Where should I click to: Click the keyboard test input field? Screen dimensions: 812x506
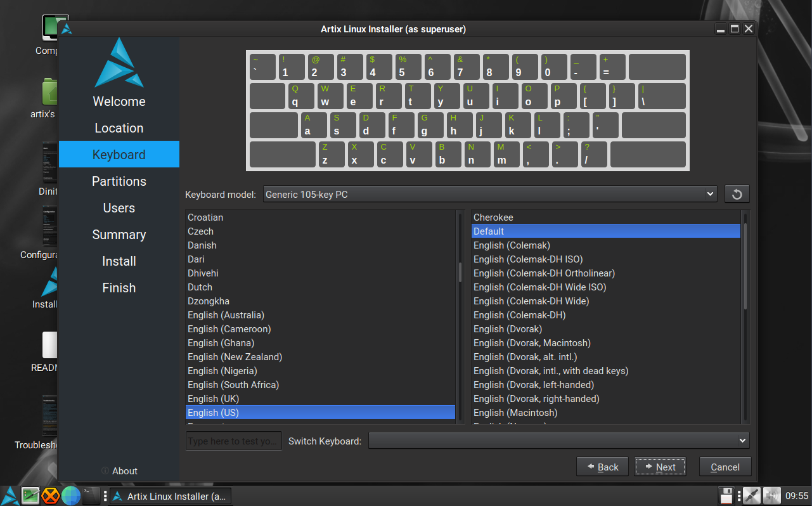click(x=233, y=441)
